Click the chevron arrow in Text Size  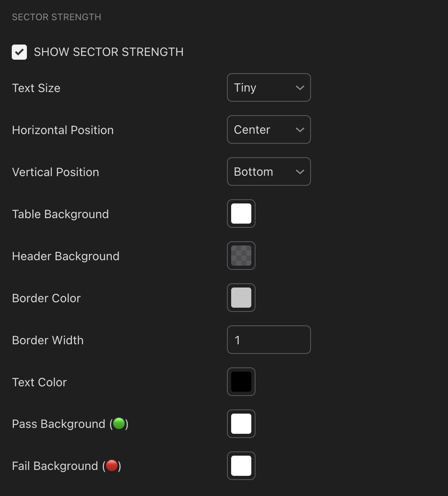tap(300, 88)
